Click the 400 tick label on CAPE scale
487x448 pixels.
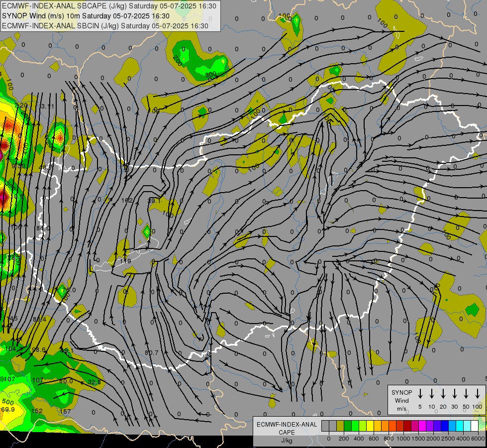[359, 439]
